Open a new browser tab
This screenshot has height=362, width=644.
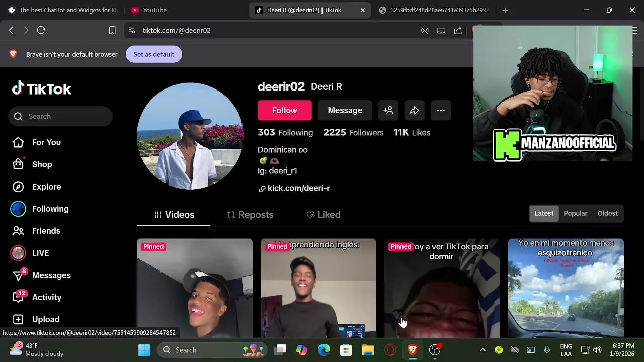coord(505,10)
